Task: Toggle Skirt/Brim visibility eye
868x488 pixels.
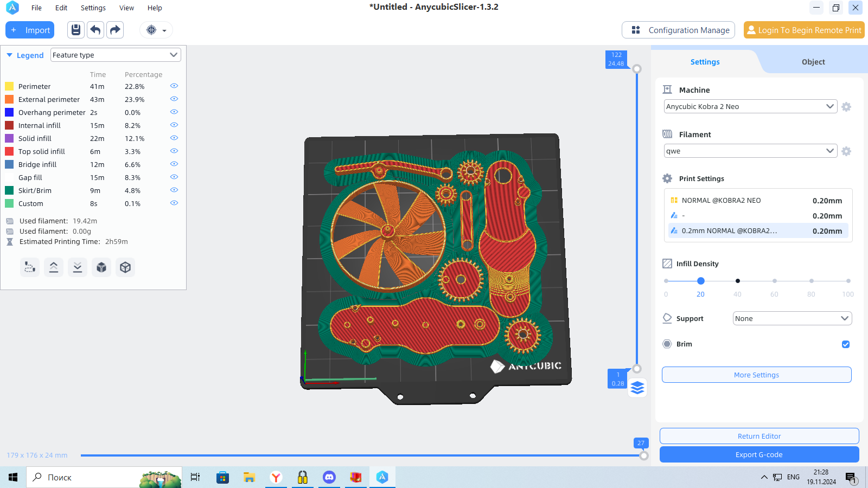Action: 174,190
